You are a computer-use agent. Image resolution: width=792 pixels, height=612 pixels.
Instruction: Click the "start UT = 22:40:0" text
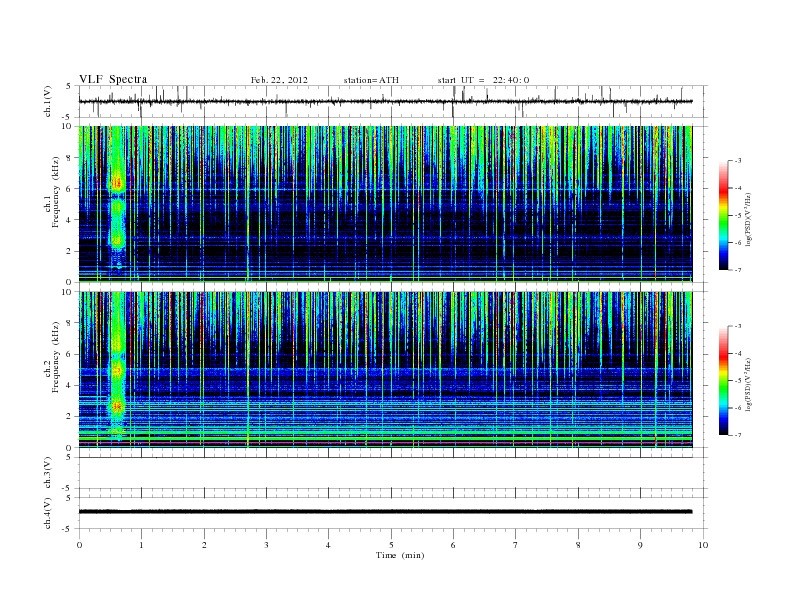pyautogui.click(x=483, y=80)
